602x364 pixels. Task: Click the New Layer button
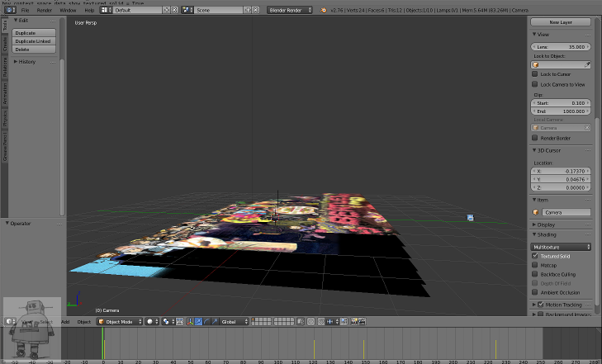tap(561, 22)
